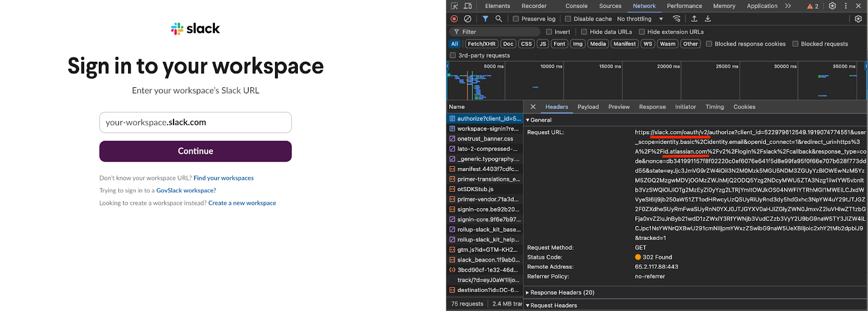Open Find your workspaces link
This screenshot has width=868, height=311.
pos(224,178)
